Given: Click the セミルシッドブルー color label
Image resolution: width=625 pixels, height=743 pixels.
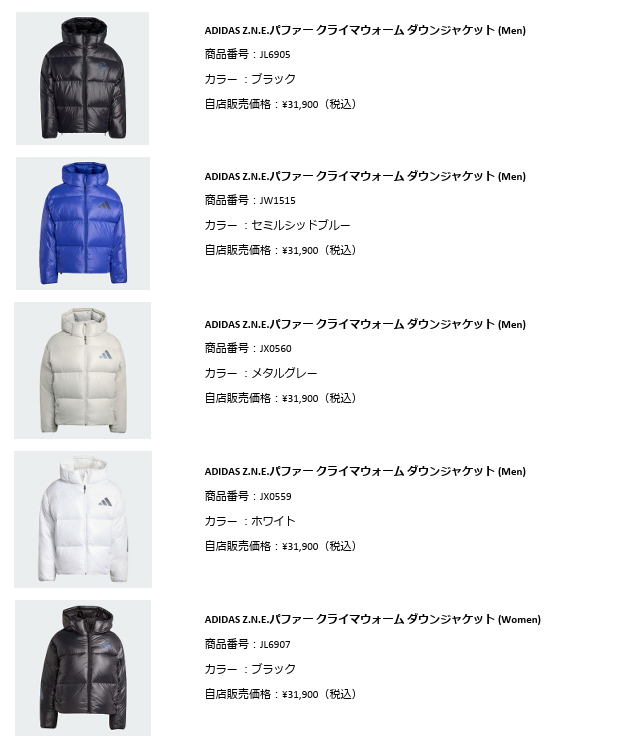Looking at the screenshot, I should (300, 225).
